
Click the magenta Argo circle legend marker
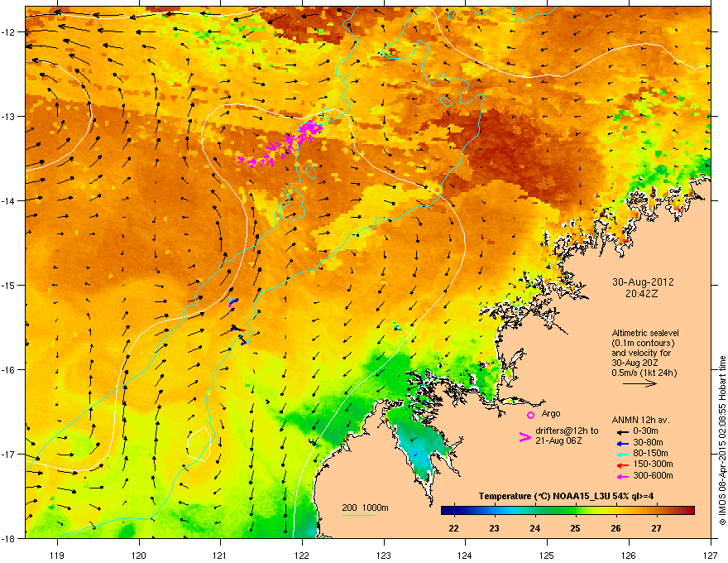click(x=530, y=415)
